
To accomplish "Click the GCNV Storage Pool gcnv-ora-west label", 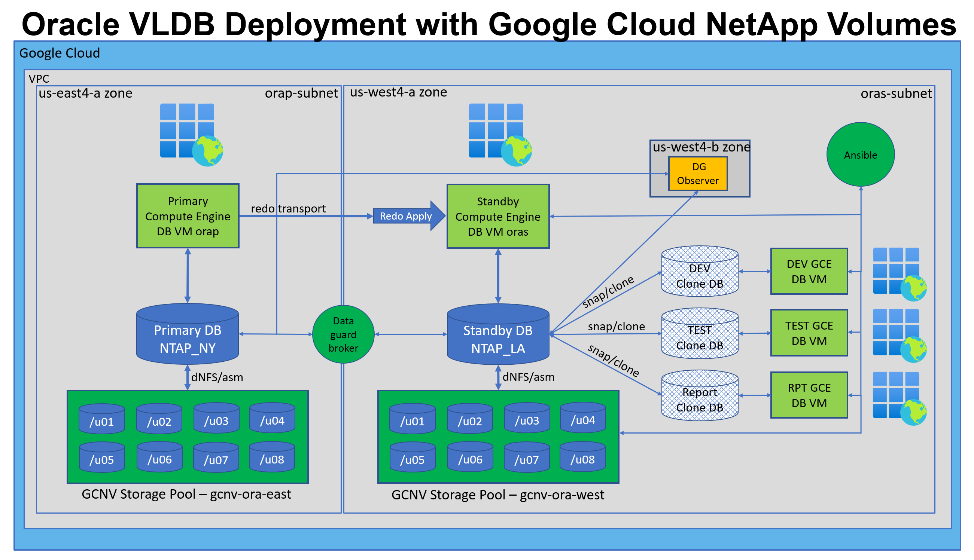I will 497,495.
